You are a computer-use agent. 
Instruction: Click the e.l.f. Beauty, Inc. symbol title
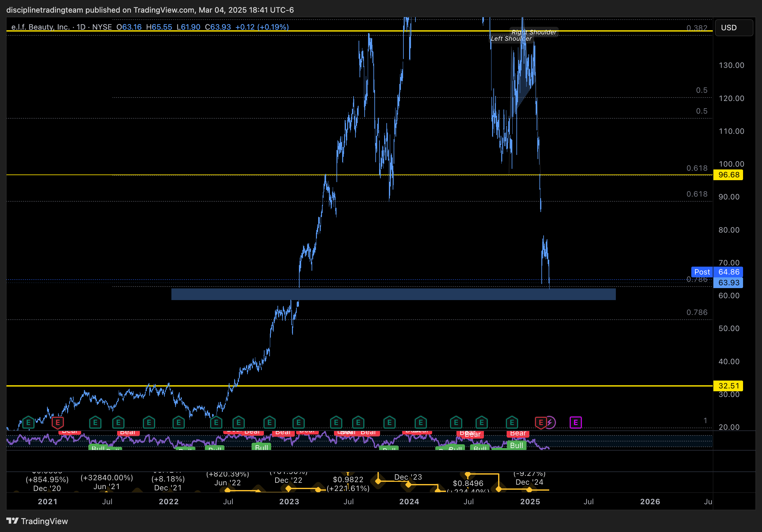click(40, 27)
